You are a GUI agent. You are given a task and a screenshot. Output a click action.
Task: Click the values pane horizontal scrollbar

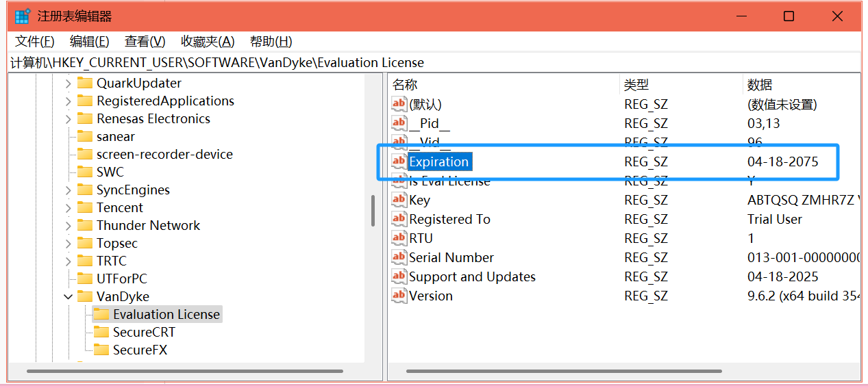564,371
